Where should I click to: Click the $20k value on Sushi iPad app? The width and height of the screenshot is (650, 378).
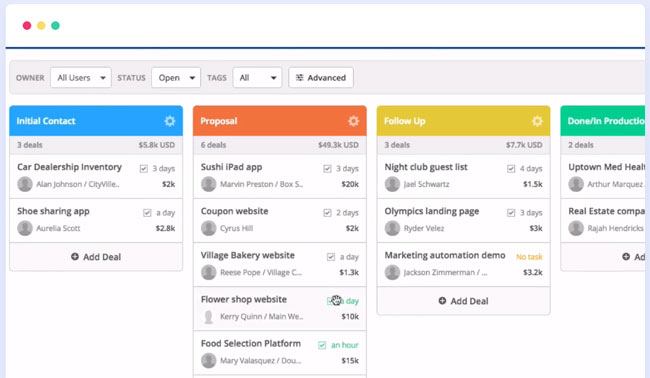pos(350,184)
